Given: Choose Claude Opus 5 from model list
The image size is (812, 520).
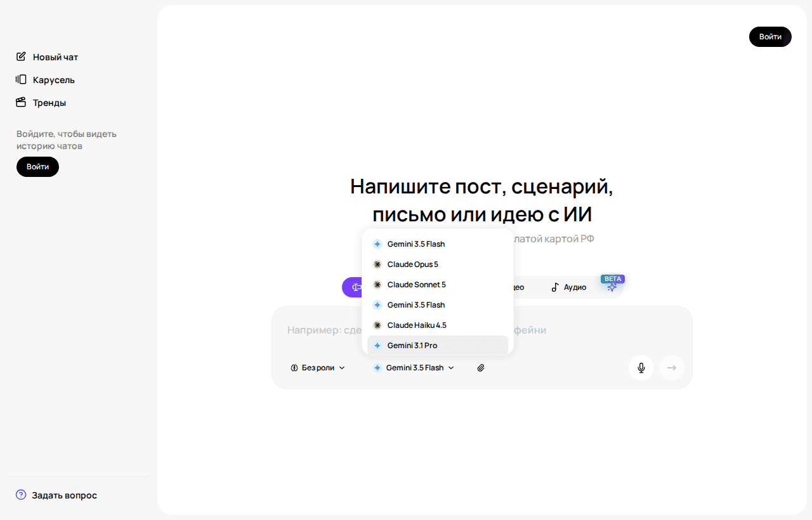Looking at the screenshot, I should click(x=438, y=264).
